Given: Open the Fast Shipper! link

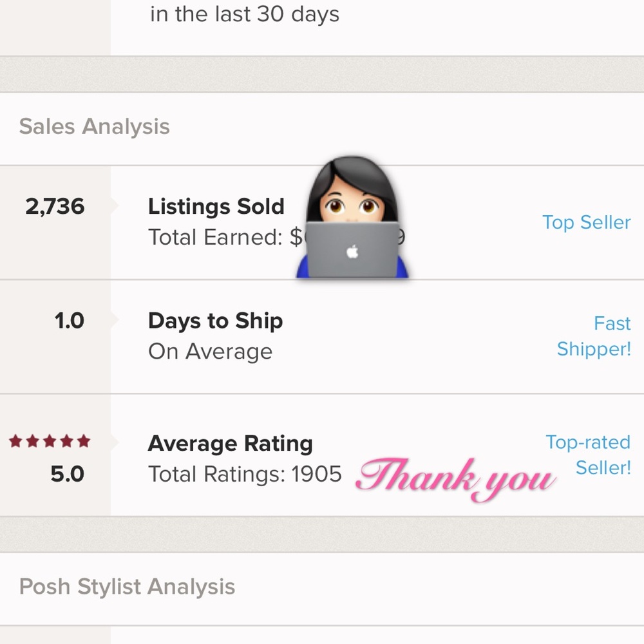Looking at the screenshot, I should pos(594,336).
